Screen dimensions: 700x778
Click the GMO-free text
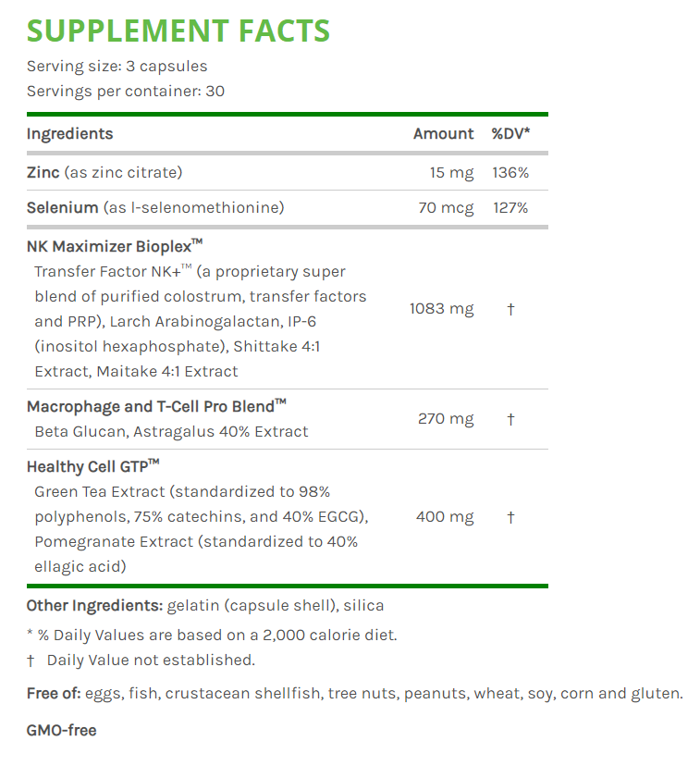coord(61,731)
